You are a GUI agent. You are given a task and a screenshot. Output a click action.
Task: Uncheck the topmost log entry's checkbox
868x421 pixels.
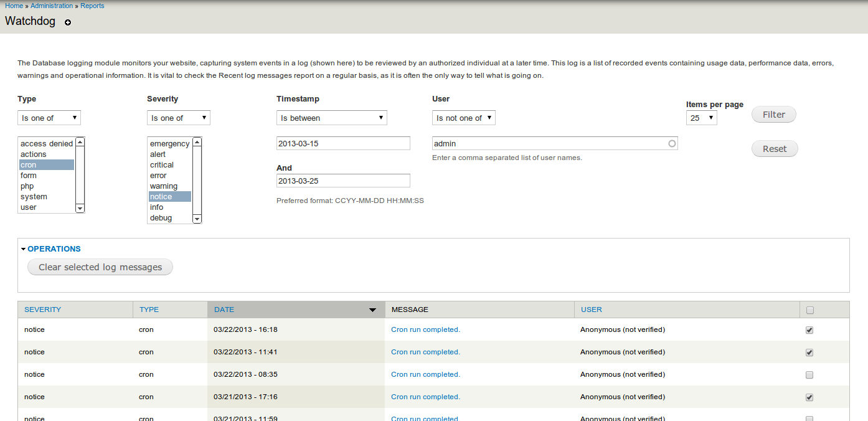(x=809, y=330)
